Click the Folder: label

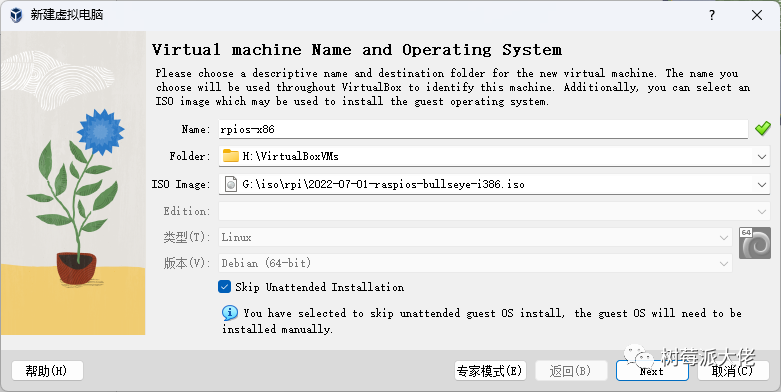click(190, 156)
